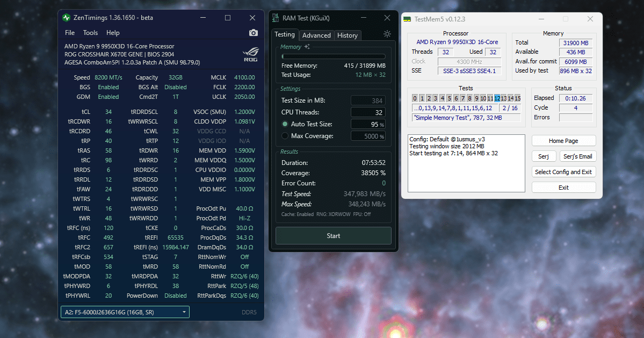Switch to the Testing tab in RAM Test

[285, 34]
